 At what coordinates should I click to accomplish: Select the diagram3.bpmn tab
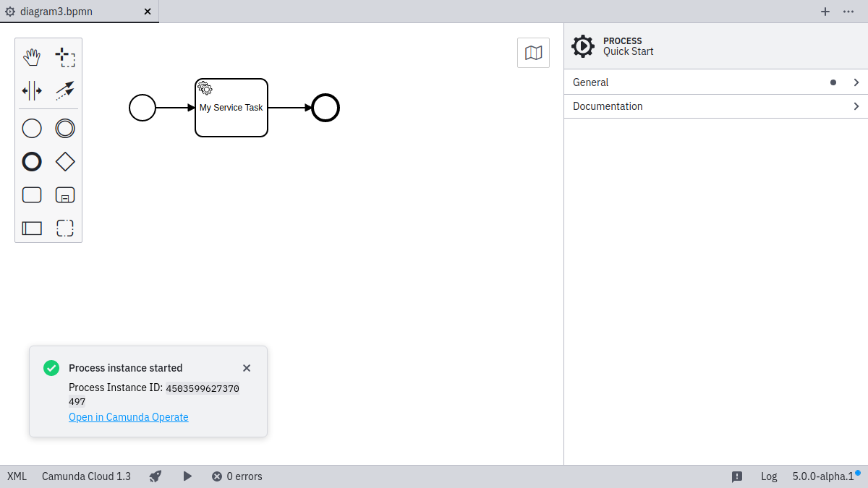(56, 12)
